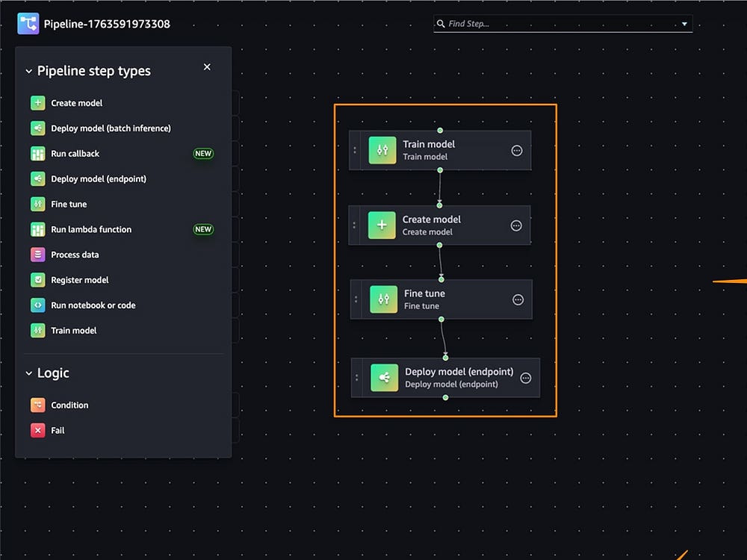Click the Pipeline-1763591973308 title text
The width and height of the screenshot is (747, 560).
point(107,24)
